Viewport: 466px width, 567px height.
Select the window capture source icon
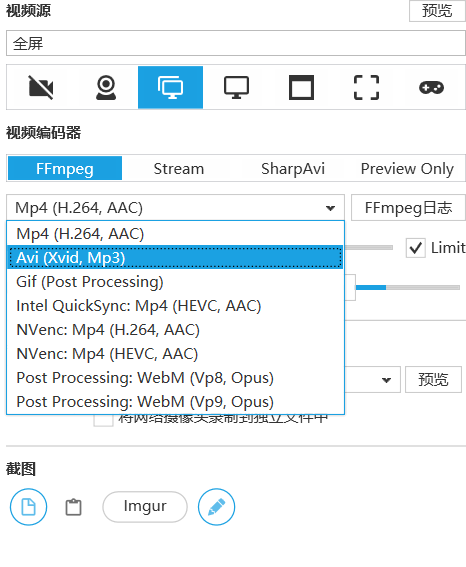(301, 87)
